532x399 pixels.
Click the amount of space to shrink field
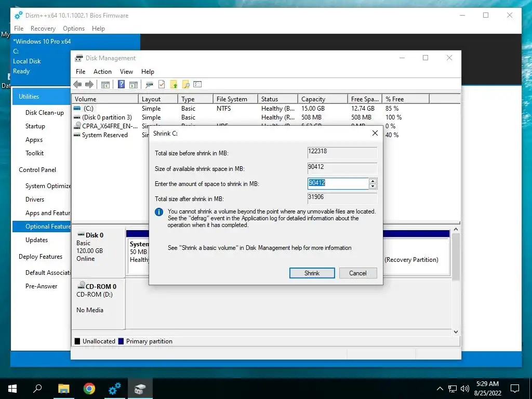coord(338,183)
